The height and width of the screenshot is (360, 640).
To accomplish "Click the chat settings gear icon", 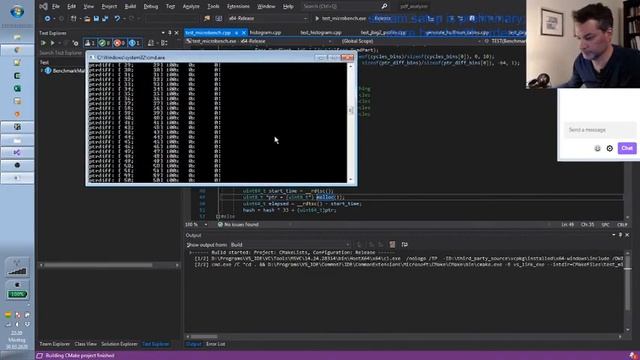I will coord(609,149).
